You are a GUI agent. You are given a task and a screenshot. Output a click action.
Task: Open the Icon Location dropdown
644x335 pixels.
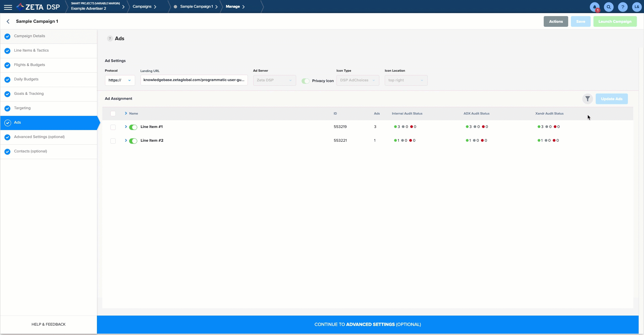pyautogui.click(x=406, y=80)
